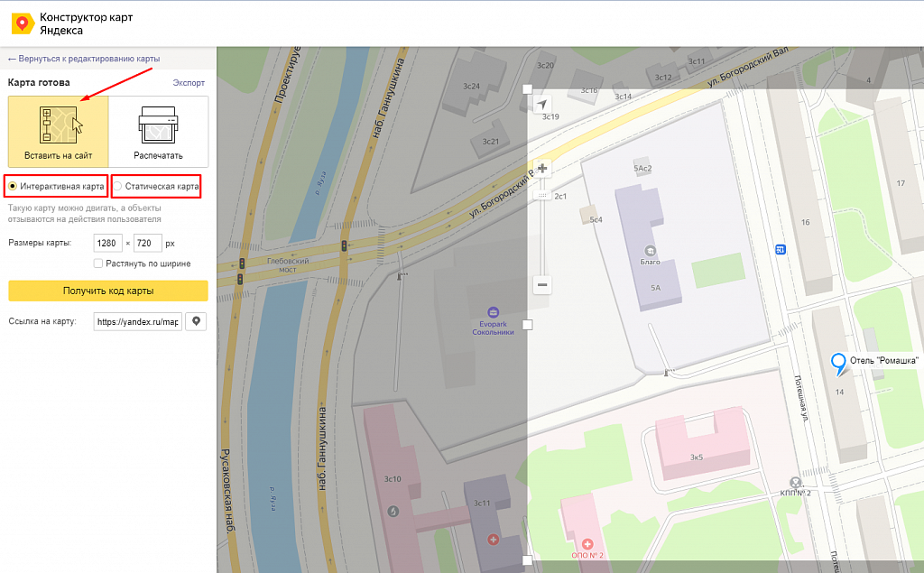This screenshot has height=573, width=924.
Task: Click the 'Evopark Сокольники' label
Action: 494,328
